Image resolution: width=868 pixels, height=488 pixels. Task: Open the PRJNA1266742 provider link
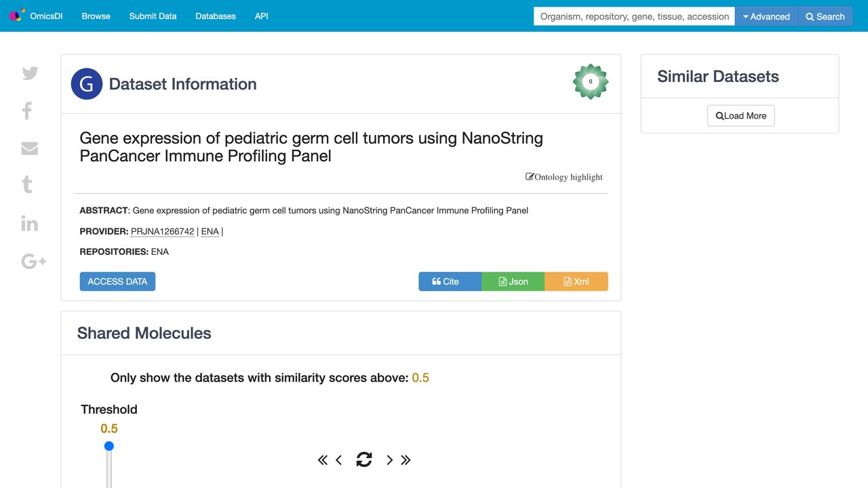(163, 232)
